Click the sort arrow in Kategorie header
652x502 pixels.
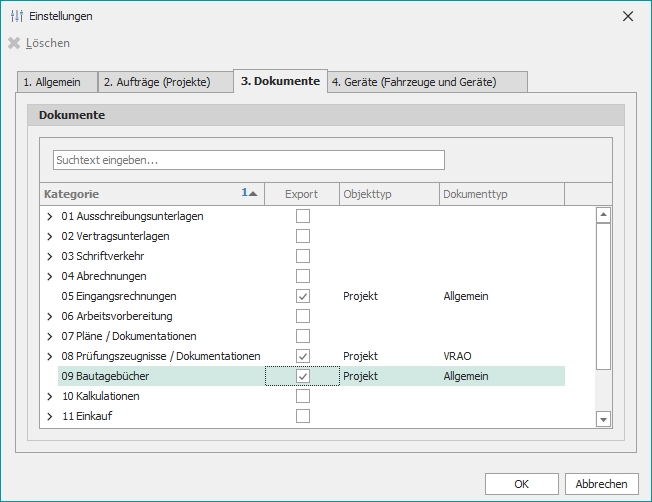pos(252,193)
